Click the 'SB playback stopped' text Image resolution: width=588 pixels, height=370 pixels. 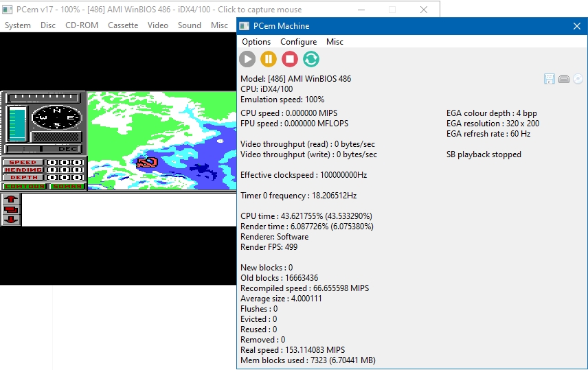click(x=484, y=154)
